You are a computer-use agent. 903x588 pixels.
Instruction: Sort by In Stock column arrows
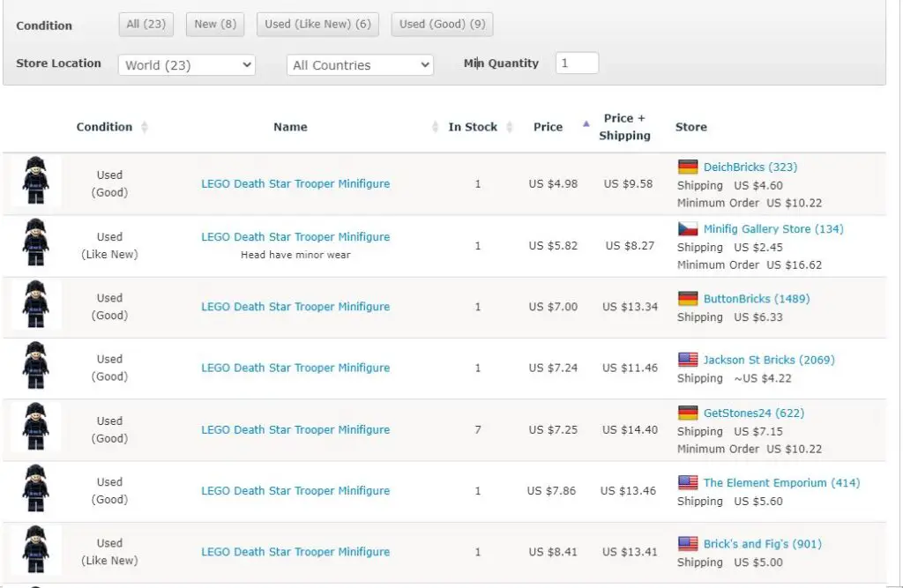[509, 127]
